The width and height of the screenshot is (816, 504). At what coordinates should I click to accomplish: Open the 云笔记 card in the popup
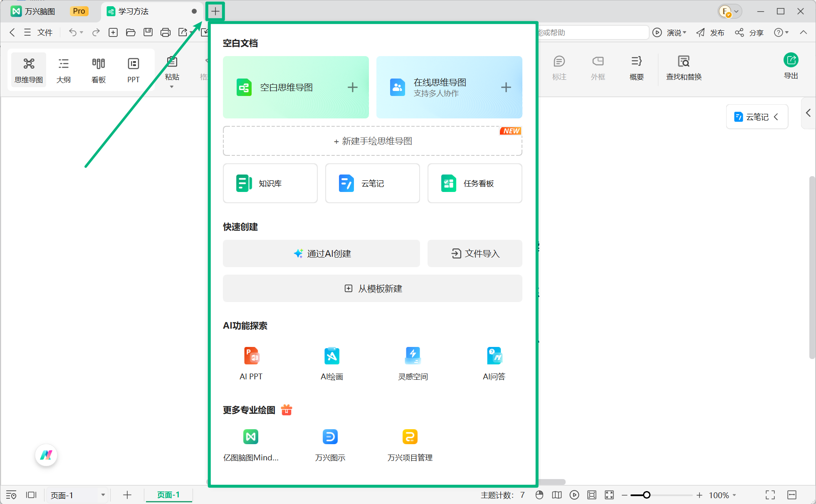pyautogui.click(x=372, y=183)
